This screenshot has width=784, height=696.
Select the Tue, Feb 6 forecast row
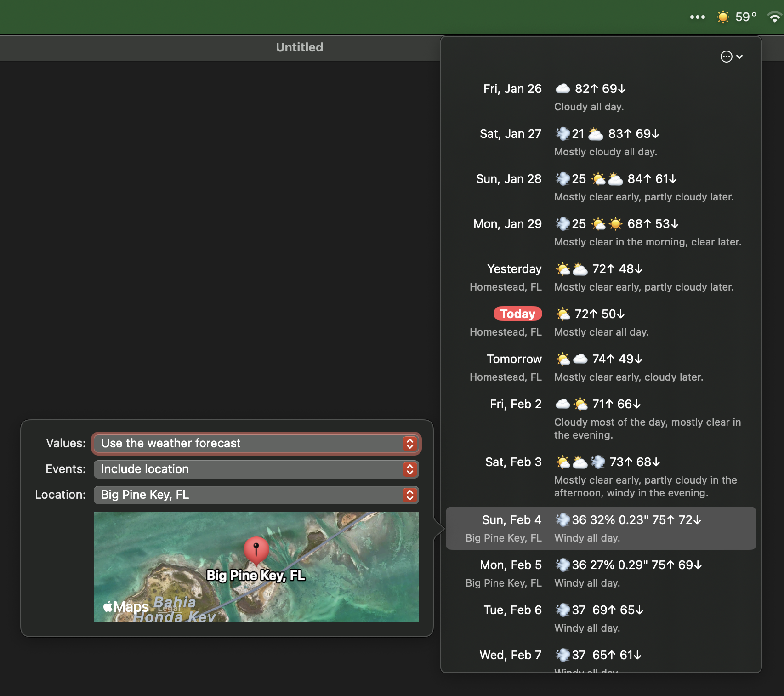[601, 619]
